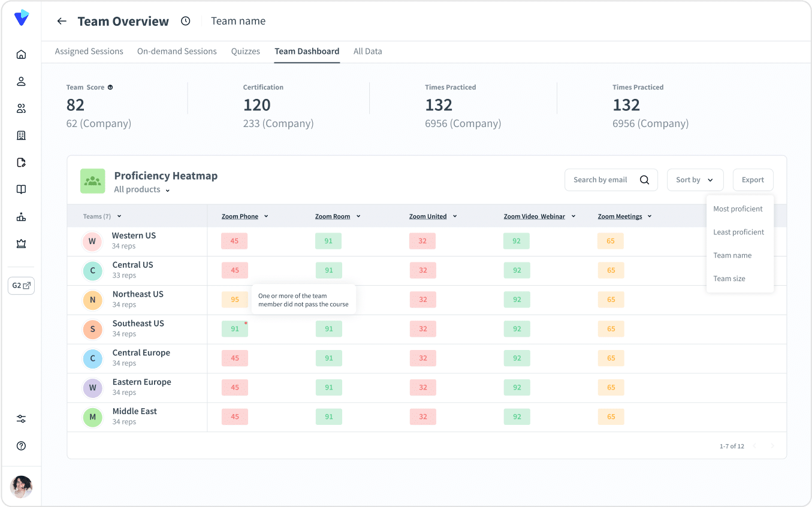Open the Northeast US team name
812x507 pixels.
pyautogui.click(x=138, y=294)
